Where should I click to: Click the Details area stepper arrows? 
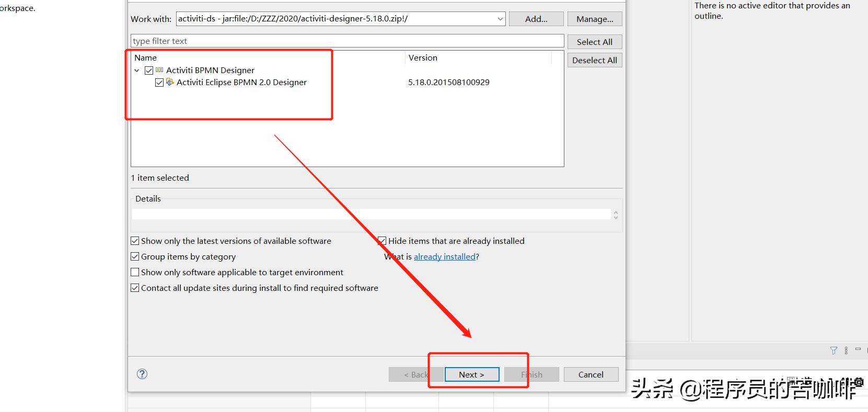(x=616, y=215)
